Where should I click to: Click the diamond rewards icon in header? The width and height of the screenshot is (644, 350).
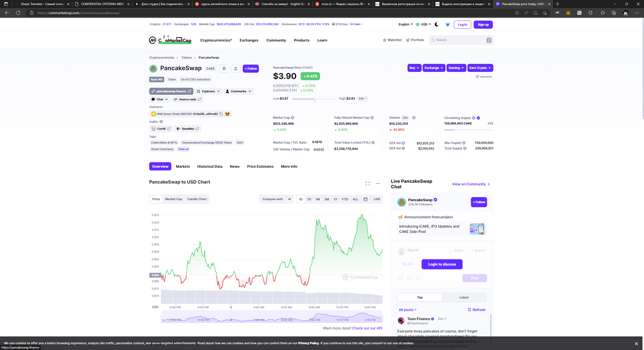click(x=448, y=25)
